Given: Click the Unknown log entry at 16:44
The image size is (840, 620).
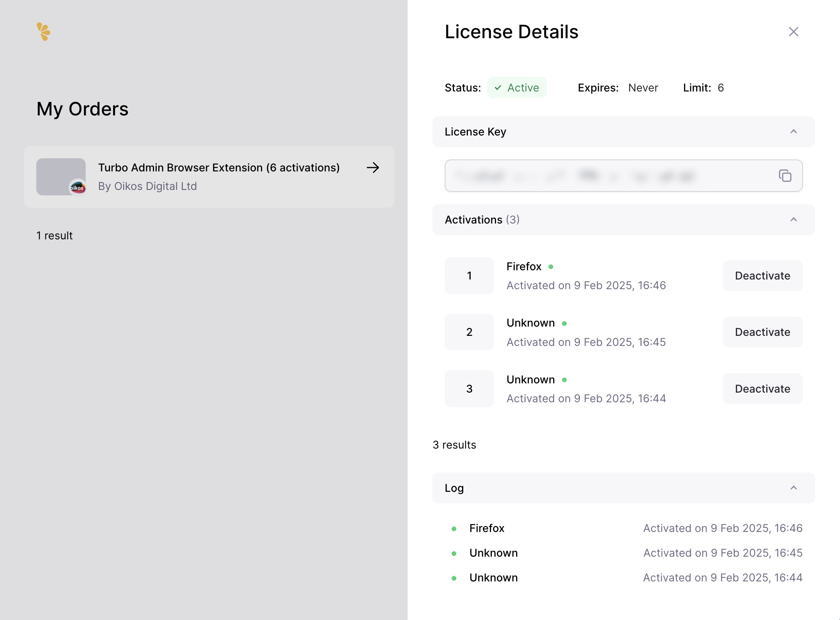Looking at the screenshot, I should click(x=623, y=578).
